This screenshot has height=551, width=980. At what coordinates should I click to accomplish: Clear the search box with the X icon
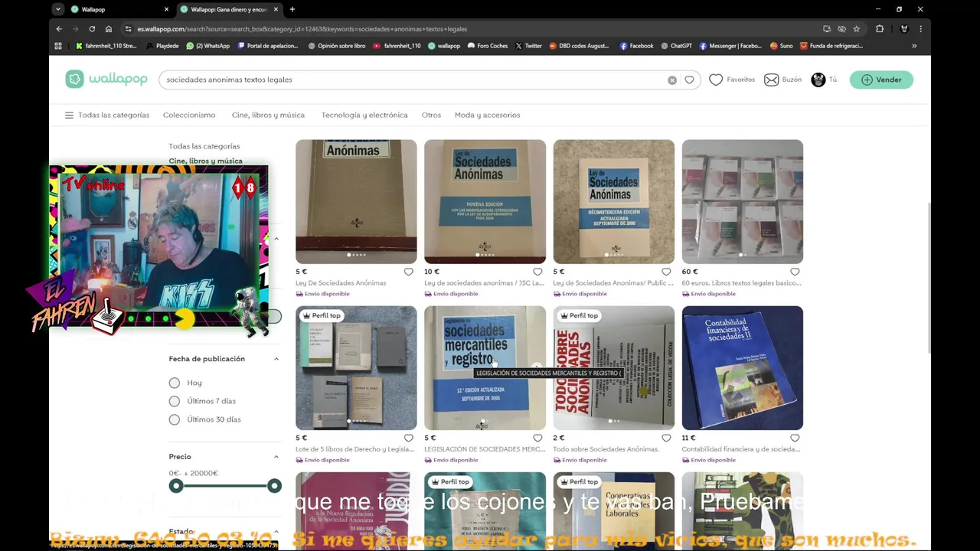click(x=672, y=80)
